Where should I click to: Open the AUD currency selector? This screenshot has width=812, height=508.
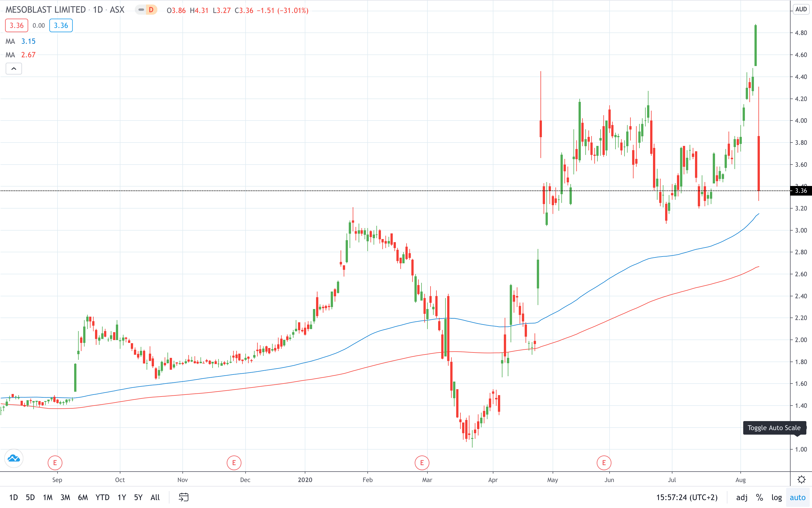pos(801,9)
